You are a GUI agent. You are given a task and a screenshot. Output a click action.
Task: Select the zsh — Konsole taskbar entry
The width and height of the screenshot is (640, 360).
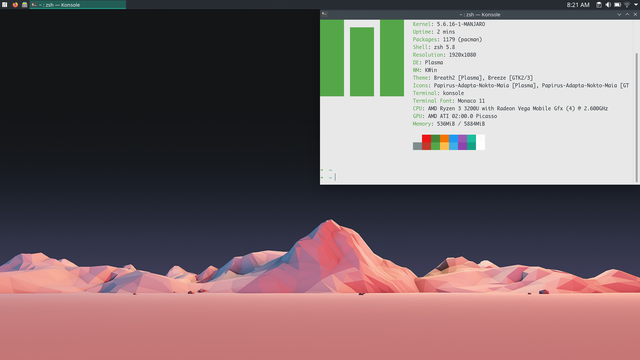click(78, 5)
